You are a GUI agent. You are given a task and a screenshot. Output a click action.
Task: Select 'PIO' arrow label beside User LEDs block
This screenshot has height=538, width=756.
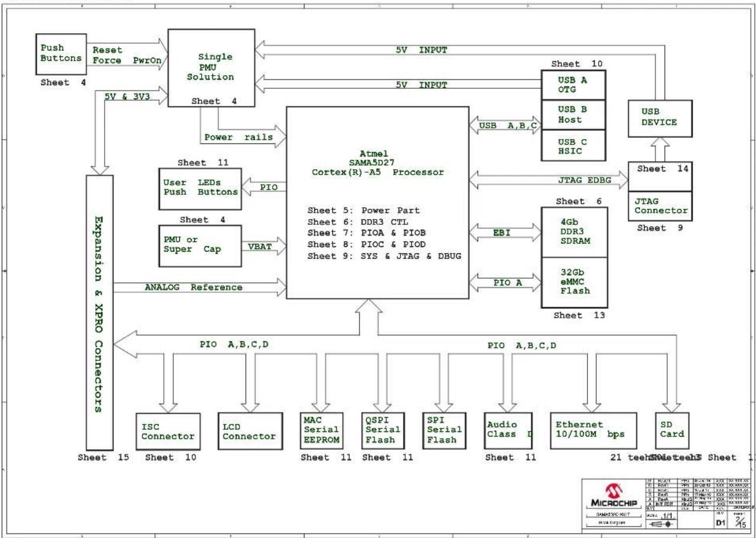point(269,187)
